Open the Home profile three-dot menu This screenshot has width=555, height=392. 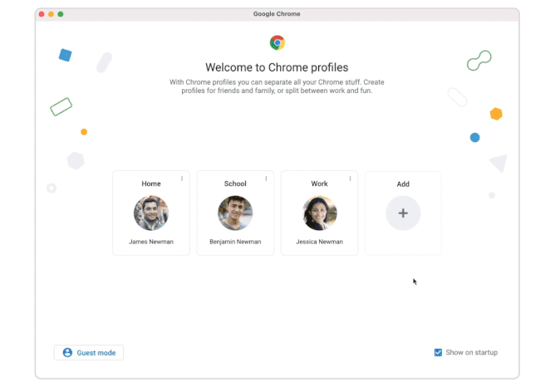(x=182, y=179)
